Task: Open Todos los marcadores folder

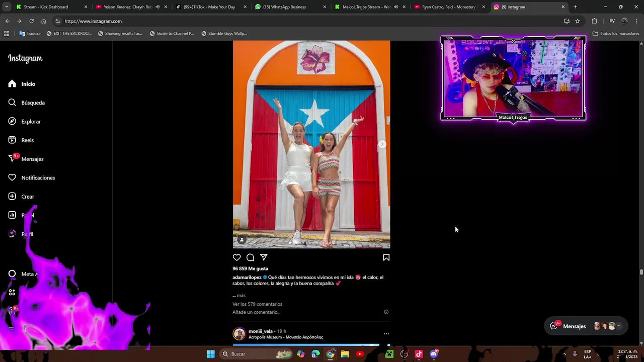Action: [616, 34]
